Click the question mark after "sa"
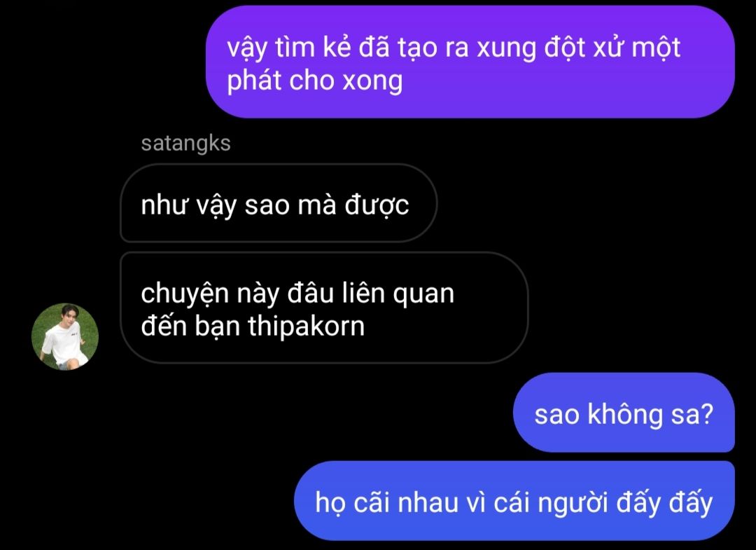Viewport: 756px width, 550px height. (x=706, y=414)
